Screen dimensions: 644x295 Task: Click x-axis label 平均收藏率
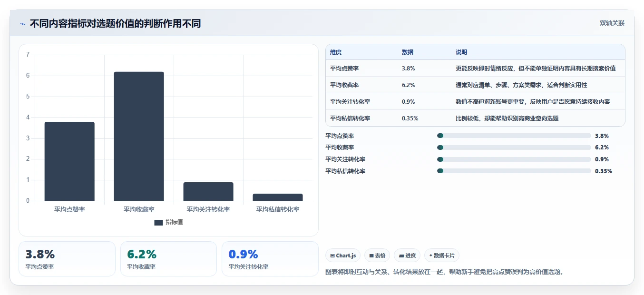tap(139, 210)
